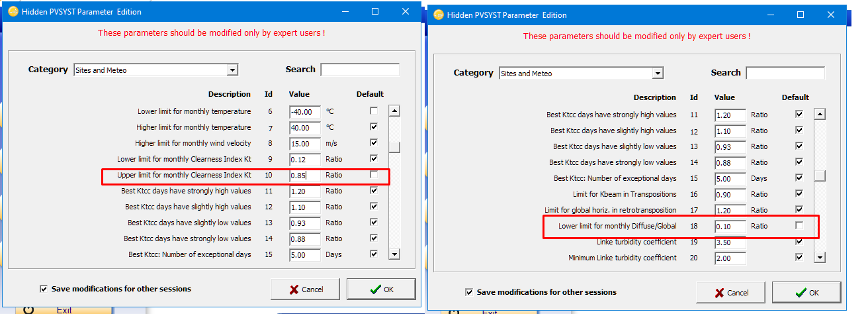Expand the Sites and Meteo dropdown in right dialog
This screenshot has width=868, height=314.
click(x=657, y=74)
